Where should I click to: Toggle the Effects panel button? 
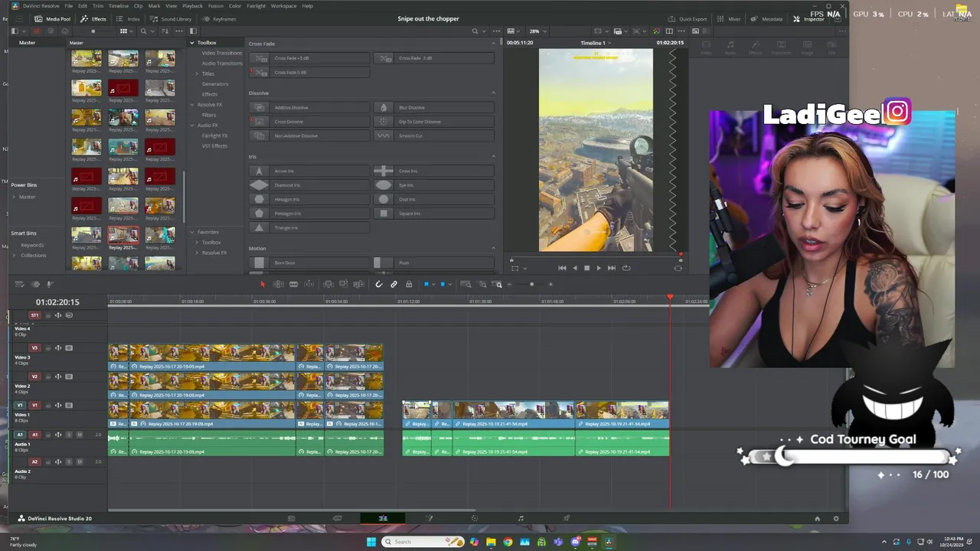coord(94,18)
